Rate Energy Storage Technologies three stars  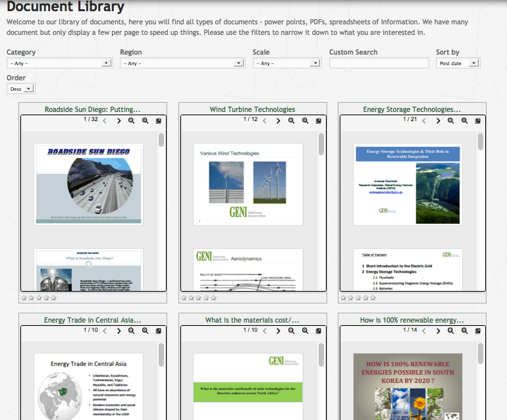click(x=357, y=298)
